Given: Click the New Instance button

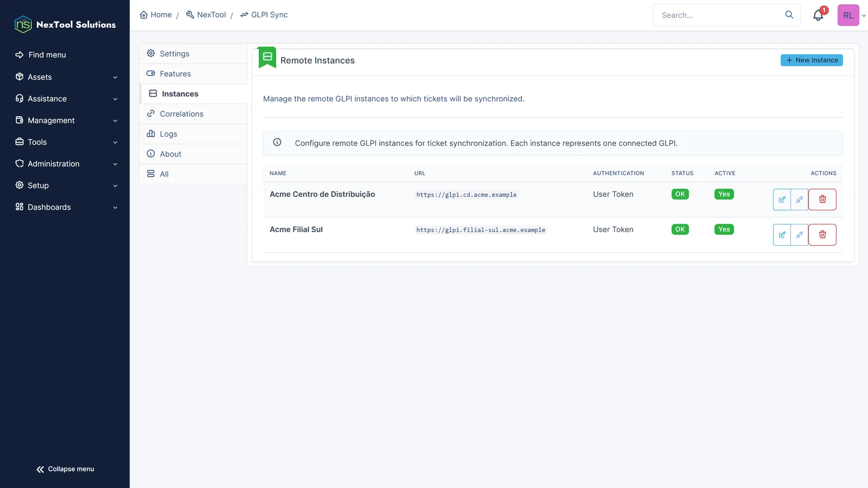Looking at the screenshot, I should (x=812, y=60).
